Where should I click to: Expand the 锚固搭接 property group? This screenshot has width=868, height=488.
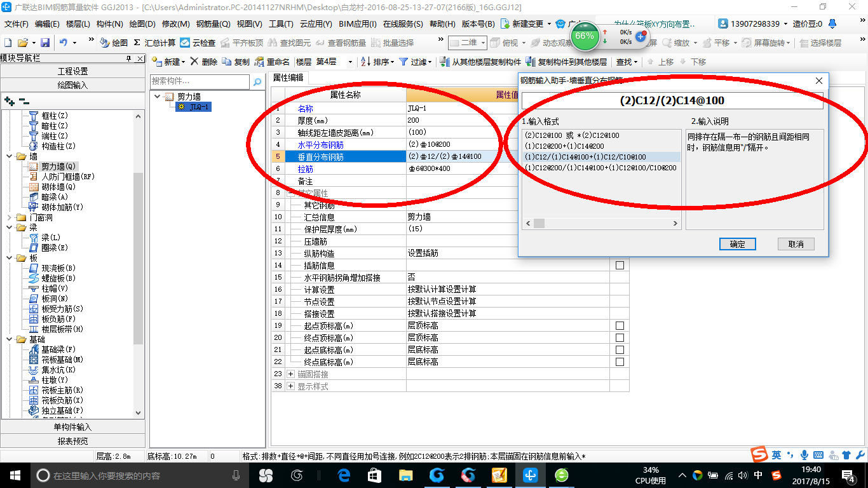[x=291, y=374]
